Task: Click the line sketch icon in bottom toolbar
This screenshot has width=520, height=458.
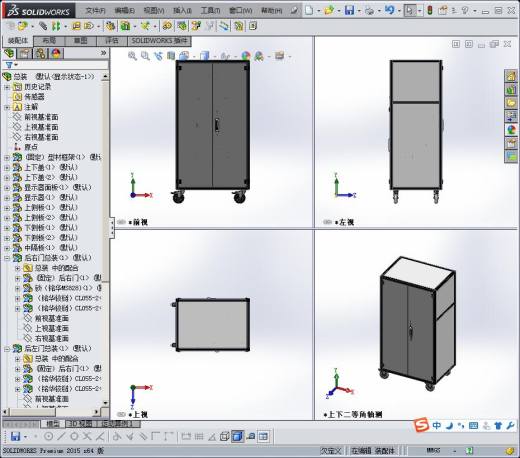Action: point(61,436)
